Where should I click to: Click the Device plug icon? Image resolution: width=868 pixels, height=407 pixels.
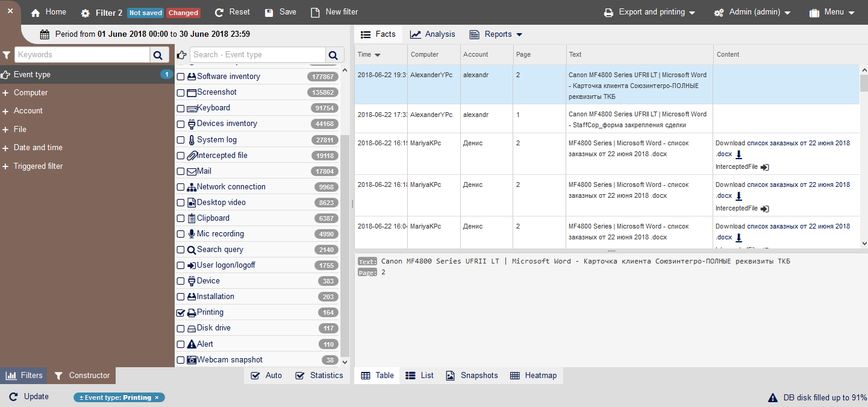[x=192, y=281]
